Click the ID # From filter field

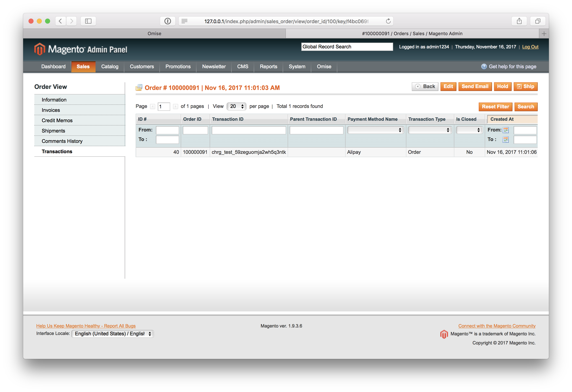pos(167,130)
